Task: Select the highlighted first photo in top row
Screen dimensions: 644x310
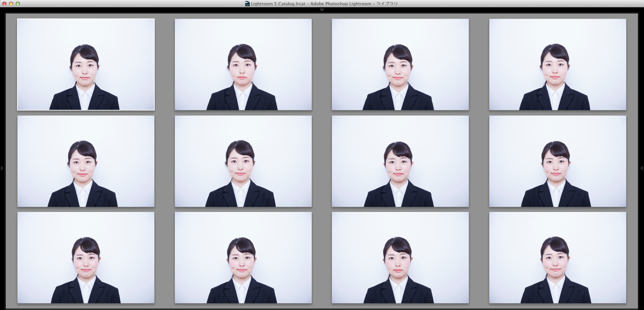Action: click(86, 64)
